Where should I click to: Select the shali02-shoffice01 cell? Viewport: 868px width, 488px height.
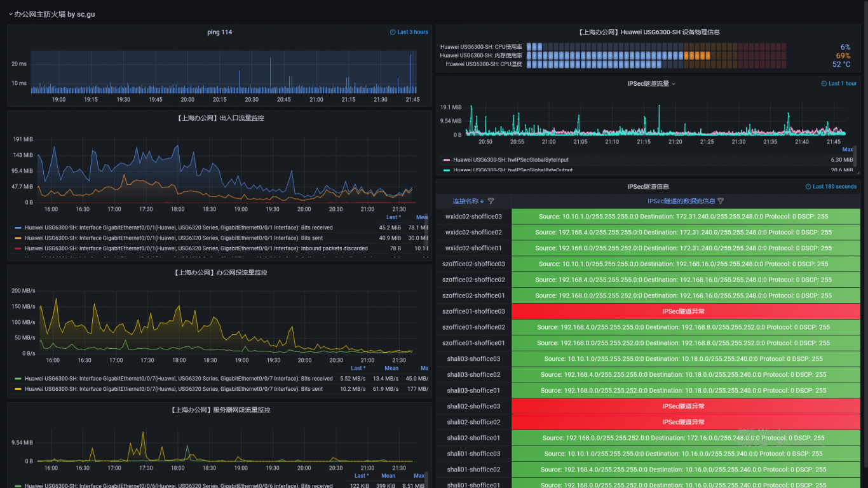coord(474,438)
